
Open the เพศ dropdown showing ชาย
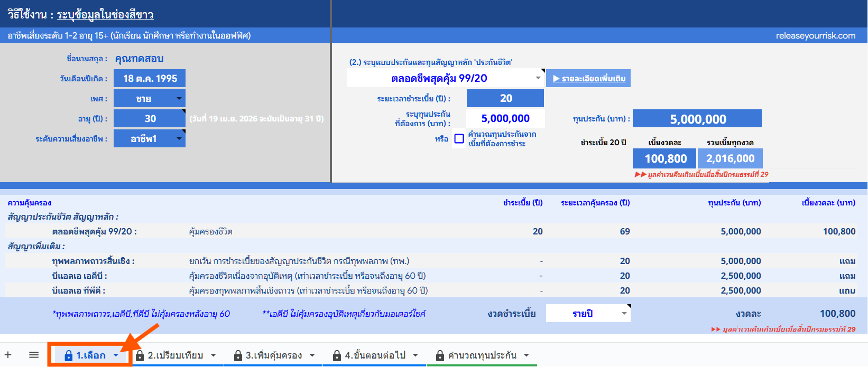[x=179, y=99]
